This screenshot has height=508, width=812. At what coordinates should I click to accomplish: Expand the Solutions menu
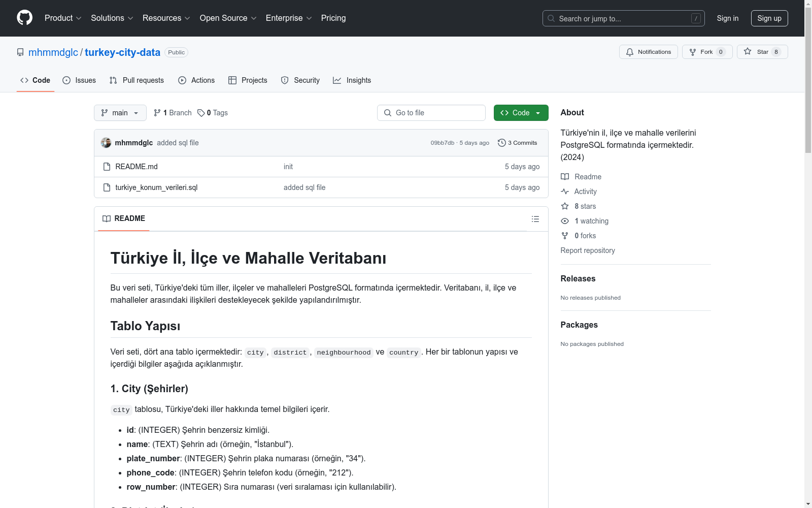pos(112,18)
